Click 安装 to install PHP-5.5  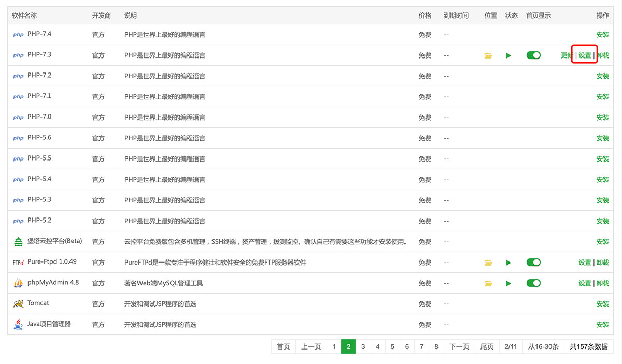603,159
